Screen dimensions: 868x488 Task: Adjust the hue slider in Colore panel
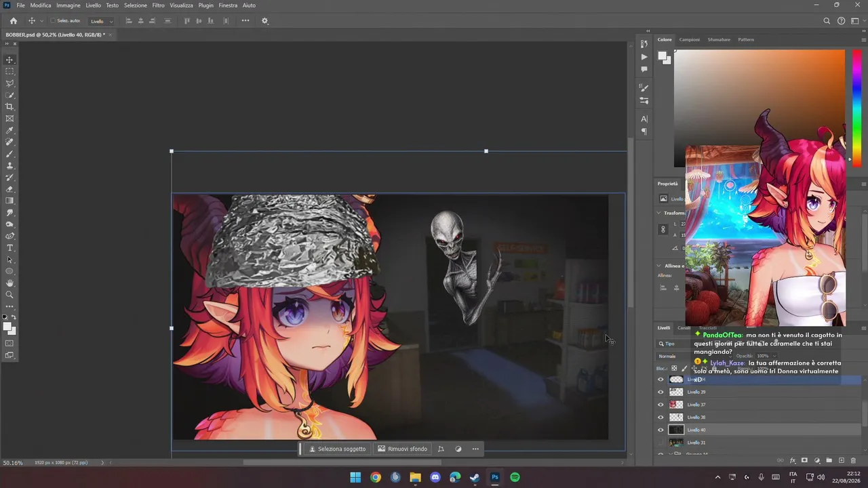[856, 108]
